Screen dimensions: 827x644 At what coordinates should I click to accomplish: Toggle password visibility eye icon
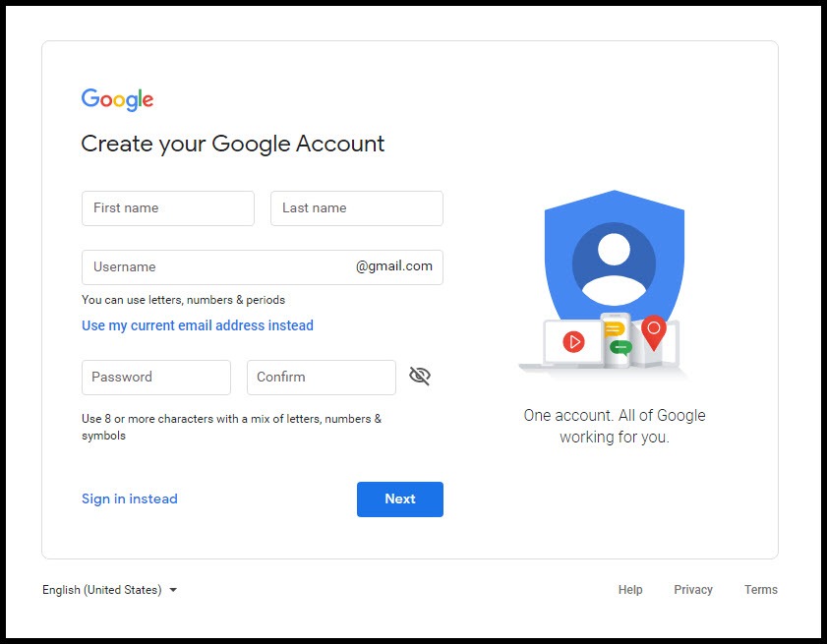coord(420,376)
